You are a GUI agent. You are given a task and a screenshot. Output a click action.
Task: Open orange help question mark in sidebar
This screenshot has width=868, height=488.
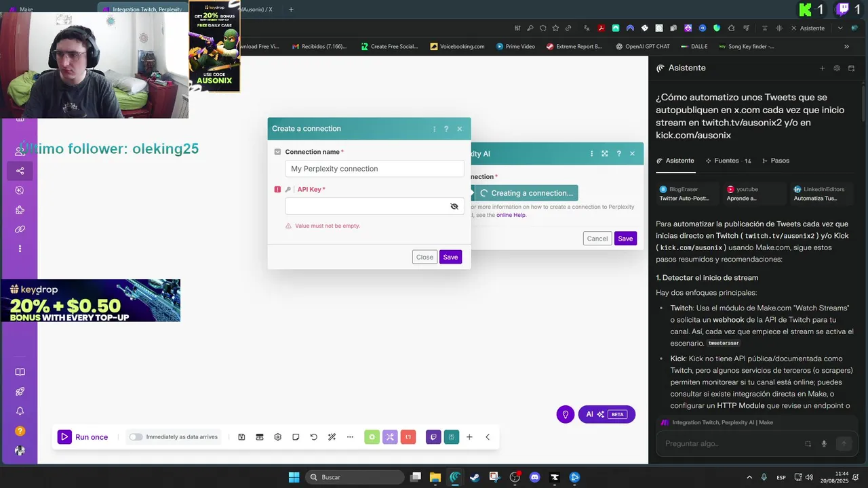tap(20, 431)
